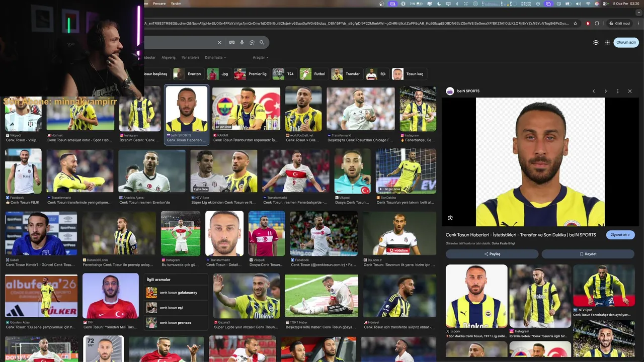Viewport: 644px width, 362px height.
Task: Click related search cenk tosun prenses
Action: click(176, 323)
